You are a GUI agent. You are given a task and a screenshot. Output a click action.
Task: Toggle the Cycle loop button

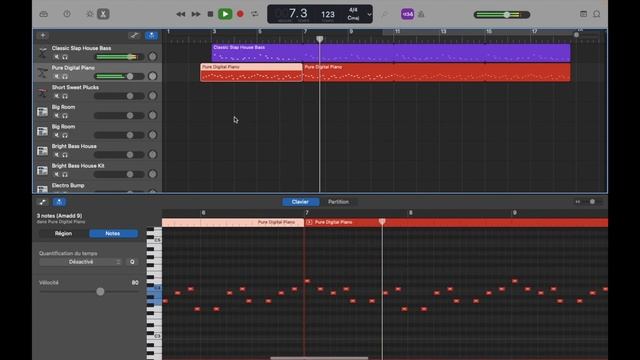(255, 14)
